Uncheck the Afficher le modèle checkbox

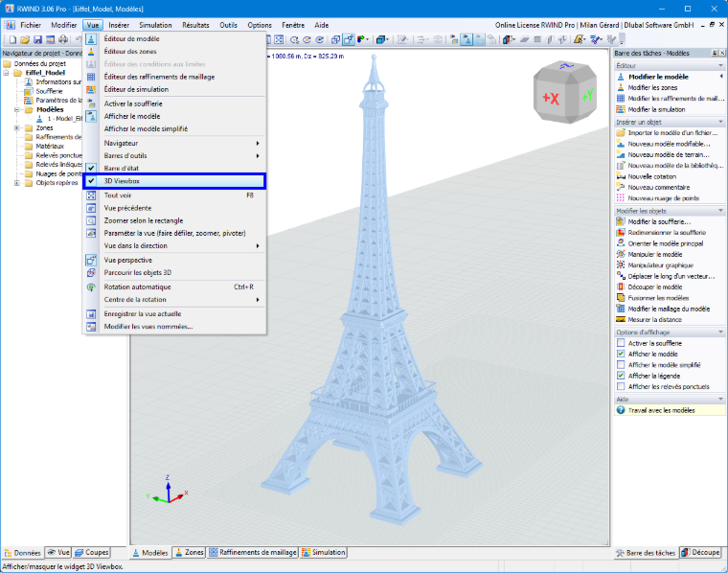pyautogui.click(x=621, y=354)
